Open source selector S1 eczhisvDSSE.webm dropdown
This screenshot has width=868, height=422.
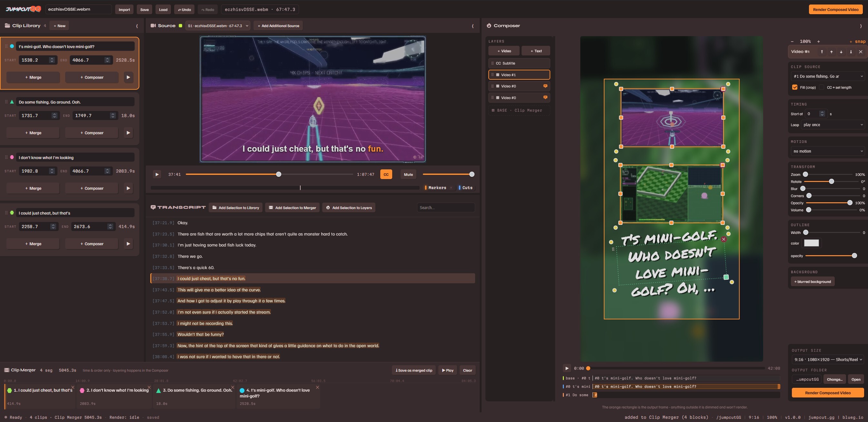pos(218,25)
